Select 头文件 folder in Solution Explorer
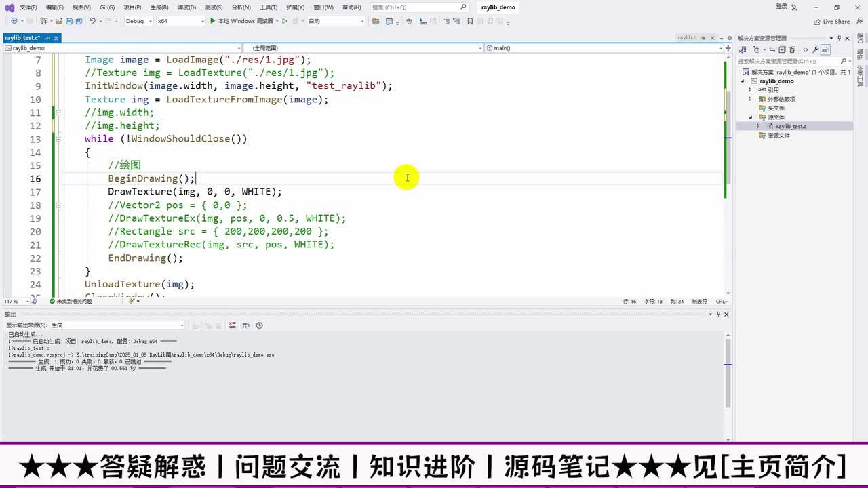868x488 pixels. click(776, 108)
